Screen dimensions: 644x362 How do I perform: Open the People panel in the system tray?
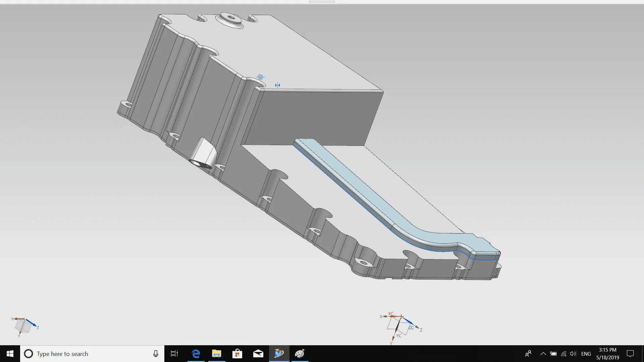tap(529, 354)
